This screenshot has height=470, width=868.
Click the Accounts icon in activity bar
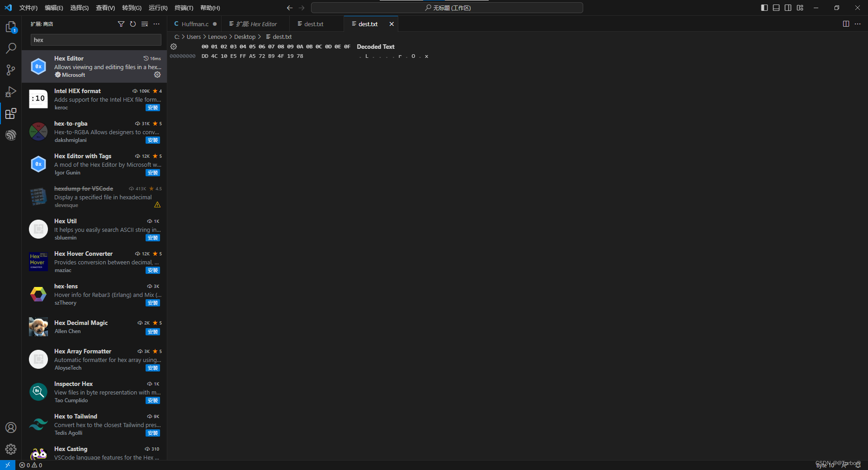(x=11, y=428)
